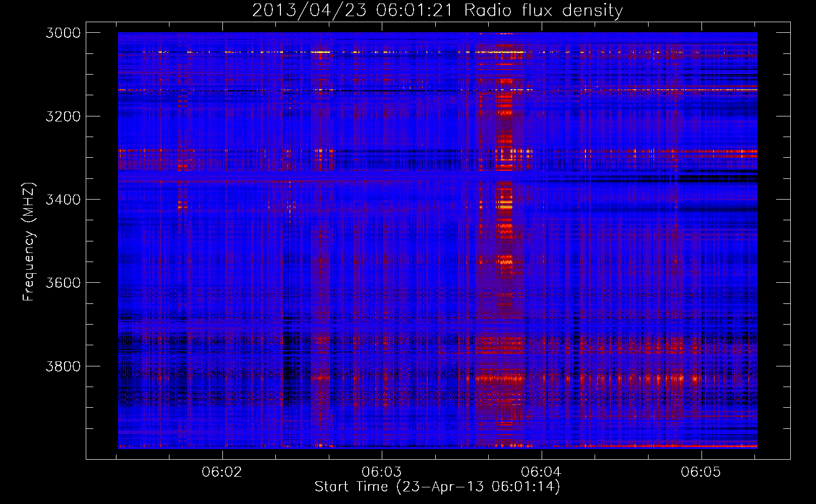Select the 3200 frequency axis label

[63, 116]
